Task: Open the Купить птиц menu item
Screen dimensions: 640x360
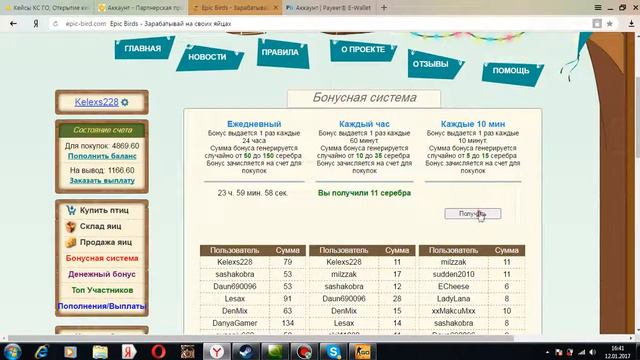Action: pos(104,210)
